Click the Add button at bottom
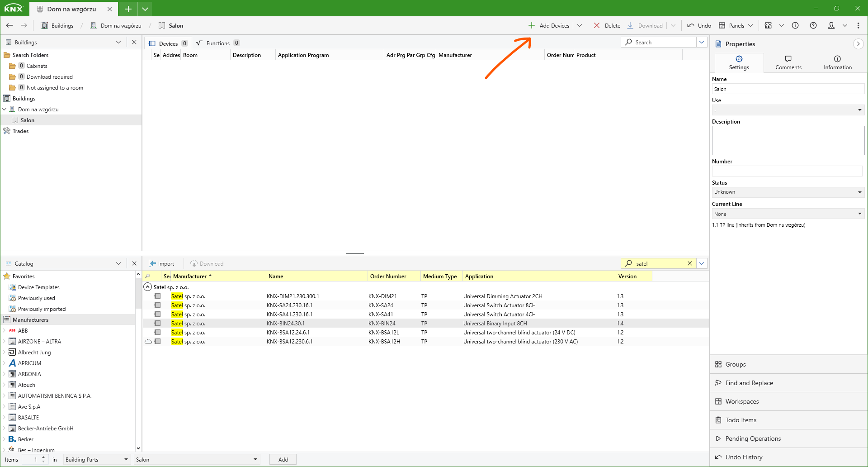Viewport: 868px width, 467px height. click(283, 459)
